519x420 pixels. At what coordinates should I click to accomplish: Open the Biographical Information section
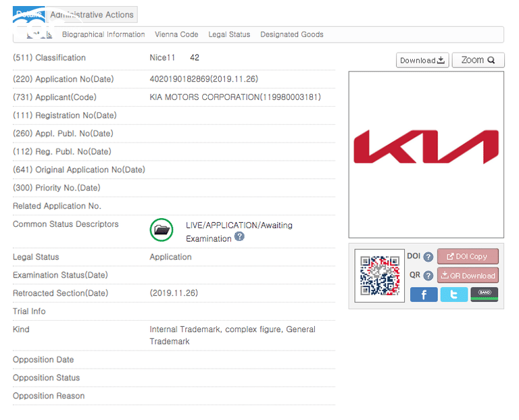tap(103, 34)
